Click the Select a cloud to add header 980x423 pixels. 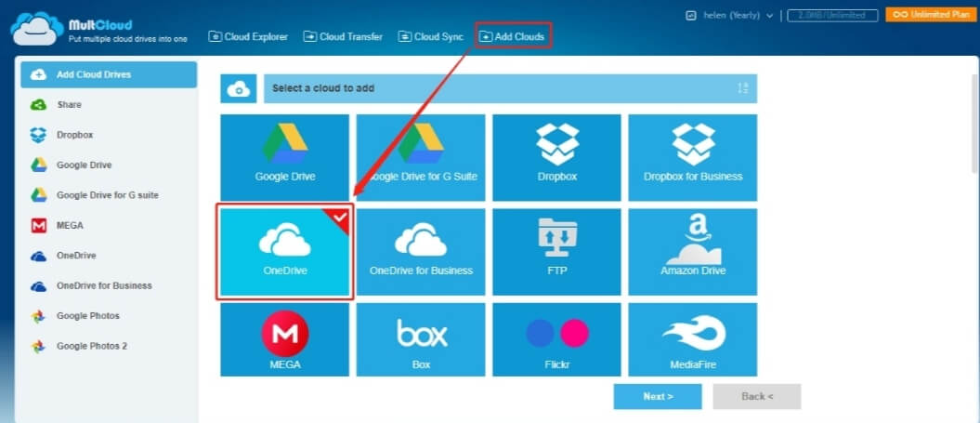tap(511, 89)
